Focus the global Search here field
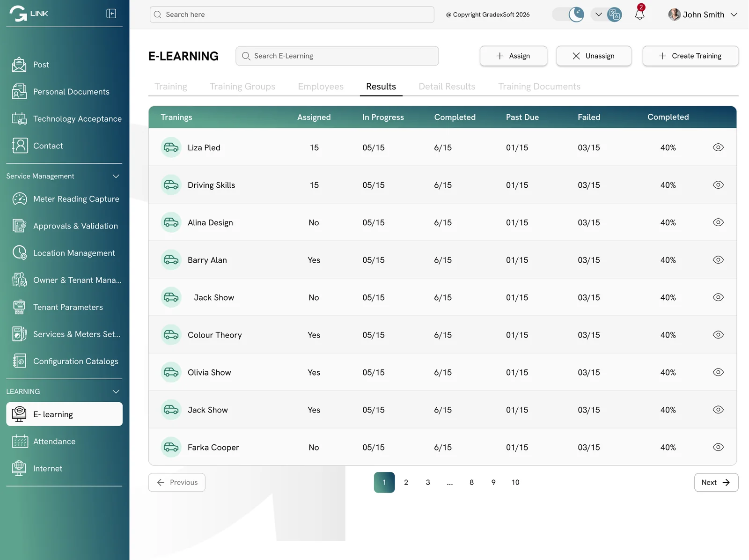The image size is (749, 560). (292, 15)
